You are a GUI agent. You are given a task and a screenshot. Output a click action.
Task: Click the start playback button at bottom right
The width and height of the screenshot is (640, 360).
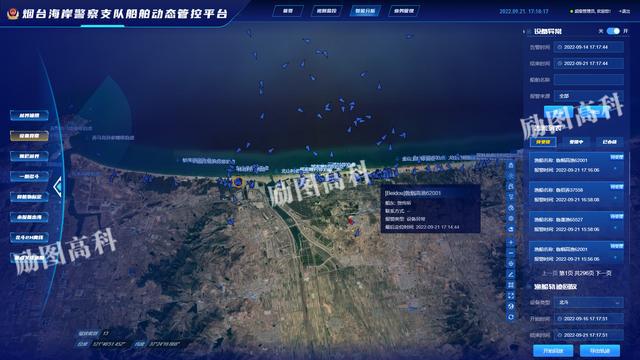pyautogui.click(x=553, y=351)
